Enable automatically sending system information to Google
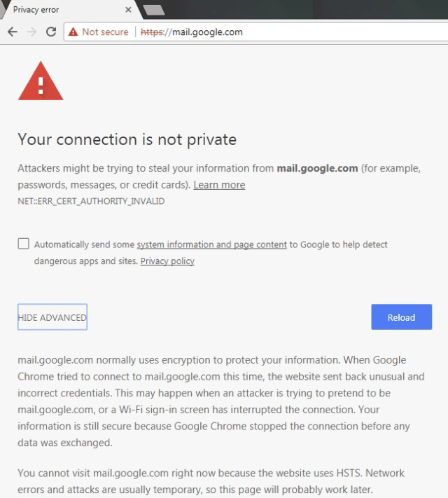The width and height of the screenshot is (448, 498). pos(24,244)
